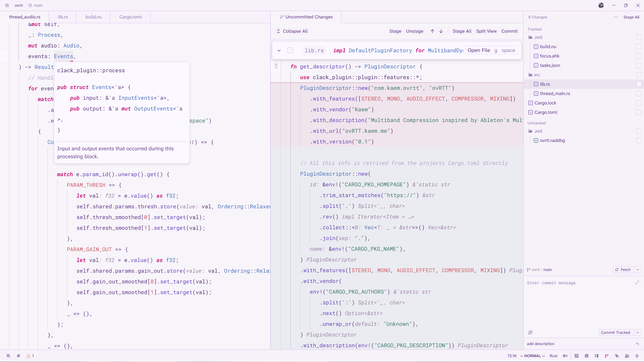
Task: Click Collapse All in diff toolbar
Action: tap(292, 31)
